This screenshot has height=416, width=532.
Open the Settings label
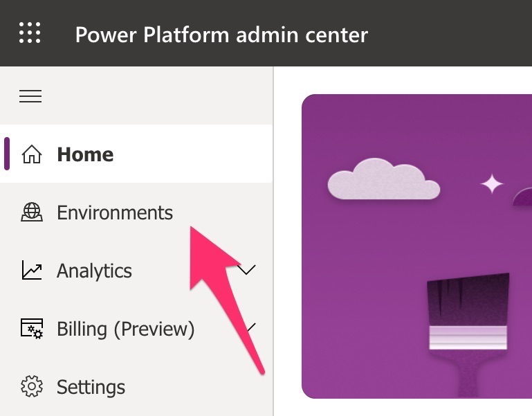pos(91,387)
